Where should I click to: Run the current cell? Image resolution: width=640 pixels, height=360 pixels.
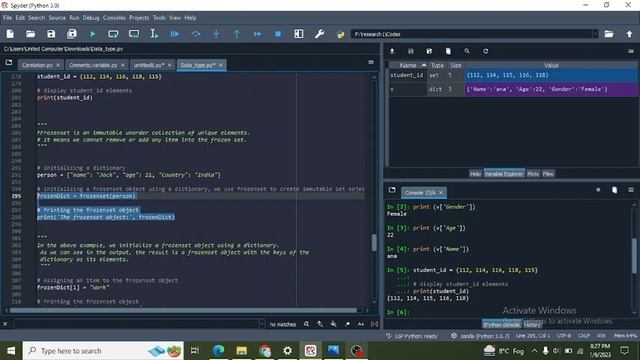[113, 34]
